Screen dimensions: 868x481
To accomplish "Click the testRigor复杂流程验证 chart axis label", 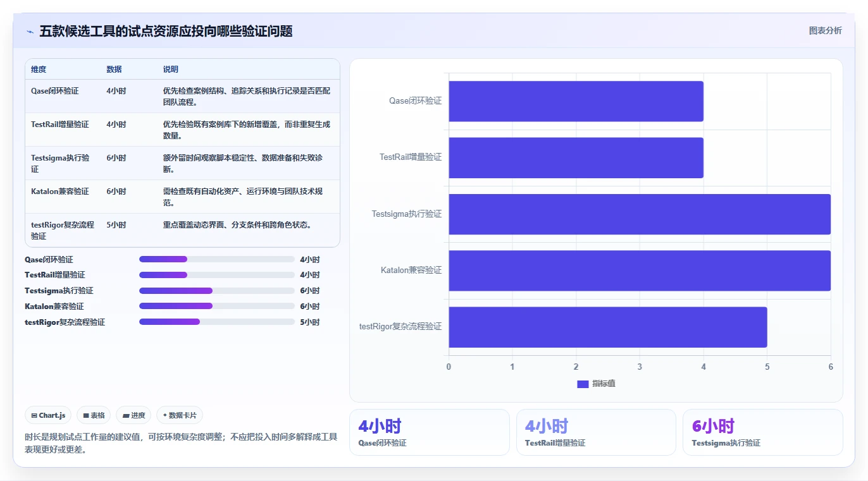I will click(x=400, y=327).
